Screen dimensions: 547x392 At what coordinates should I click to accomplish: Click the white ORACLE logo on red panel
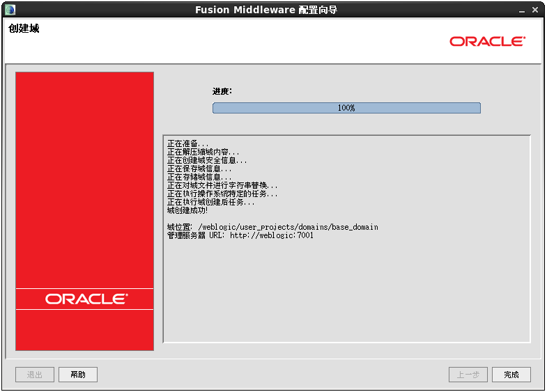(86, 299)
